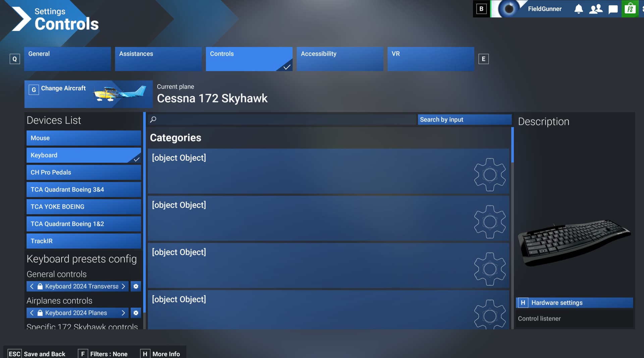Screen dimensions: 644x358
Task: Click the Categories heading
Action: (x=175, y=138)
